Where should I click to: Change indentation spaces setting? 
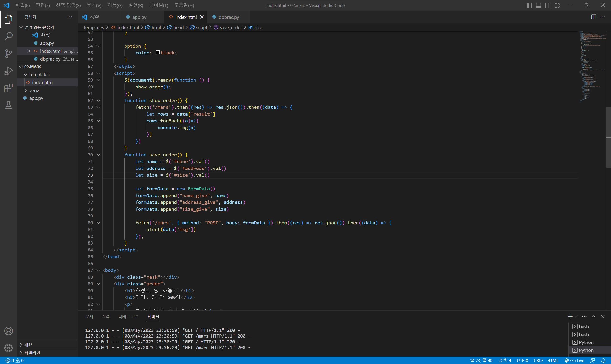pos(504,360)
